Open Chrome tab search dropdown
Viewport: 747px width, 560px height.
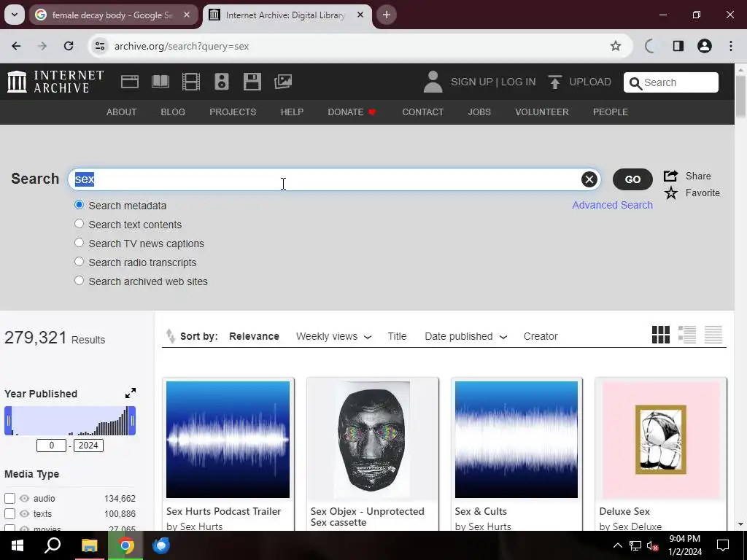tap(15, 15)
